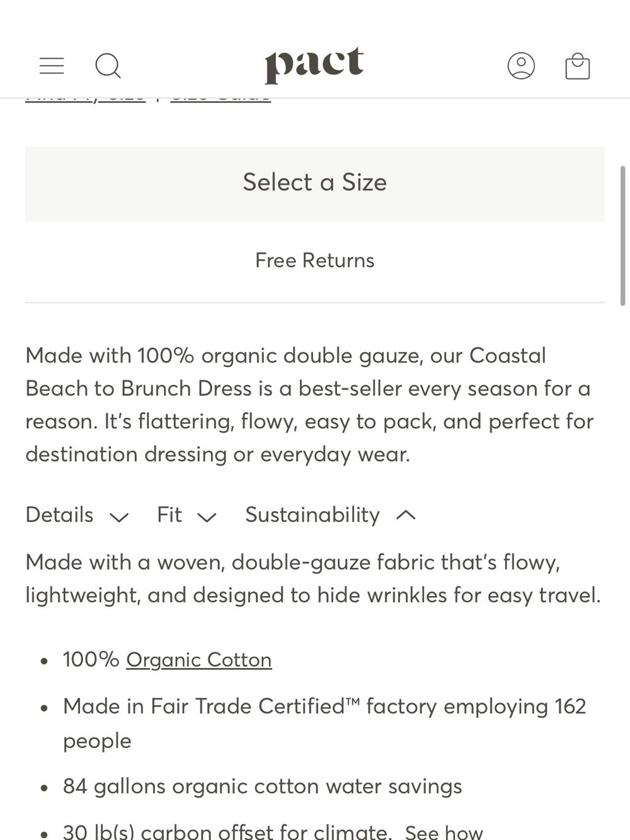Open the hamburger navigation menu
Image resolution: width=630 pixels, height=840 pixels.
[x=52, y=66]
